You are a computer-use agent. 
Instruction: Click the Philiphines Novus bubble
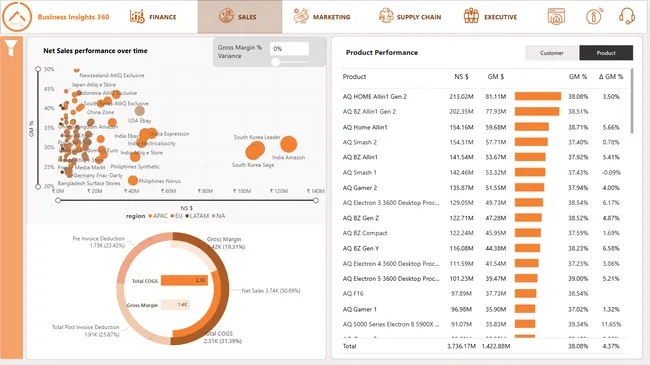pyautogui.click(x=133, y=180)
